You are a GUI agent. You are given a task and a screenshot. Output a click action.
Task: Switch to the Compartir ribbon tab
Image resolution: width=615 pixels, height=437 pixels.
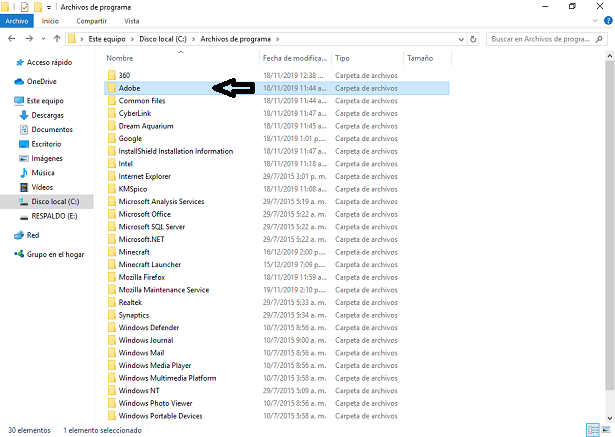click(91, 21)
